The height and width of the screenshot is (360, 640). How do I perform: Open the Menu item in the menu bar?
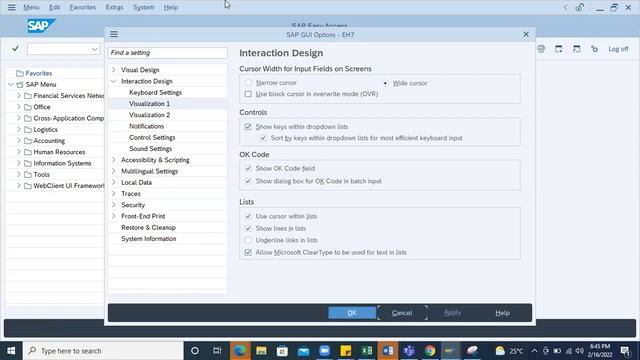coord(31,7)
